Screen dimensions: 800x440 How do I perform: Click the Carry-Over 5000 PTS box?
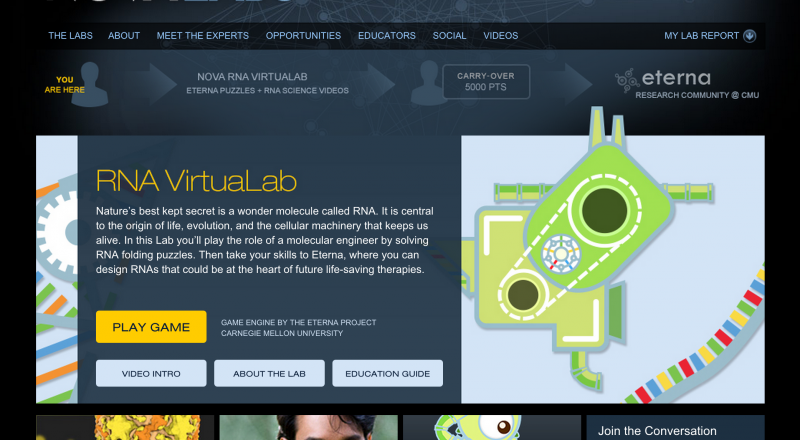[x=486, y=82]
